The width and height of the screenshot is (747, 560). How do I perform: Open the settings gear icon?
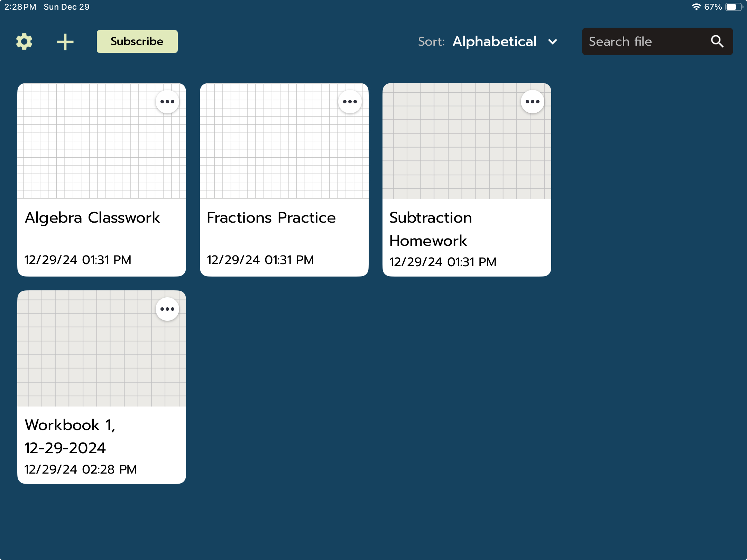click(x=24, y=41)
